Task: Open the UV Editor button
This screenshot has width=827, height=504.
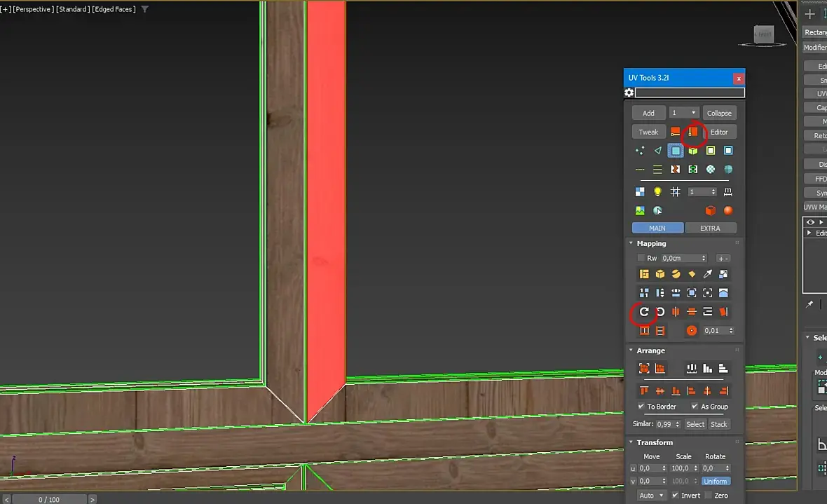Action: [719, 132]
